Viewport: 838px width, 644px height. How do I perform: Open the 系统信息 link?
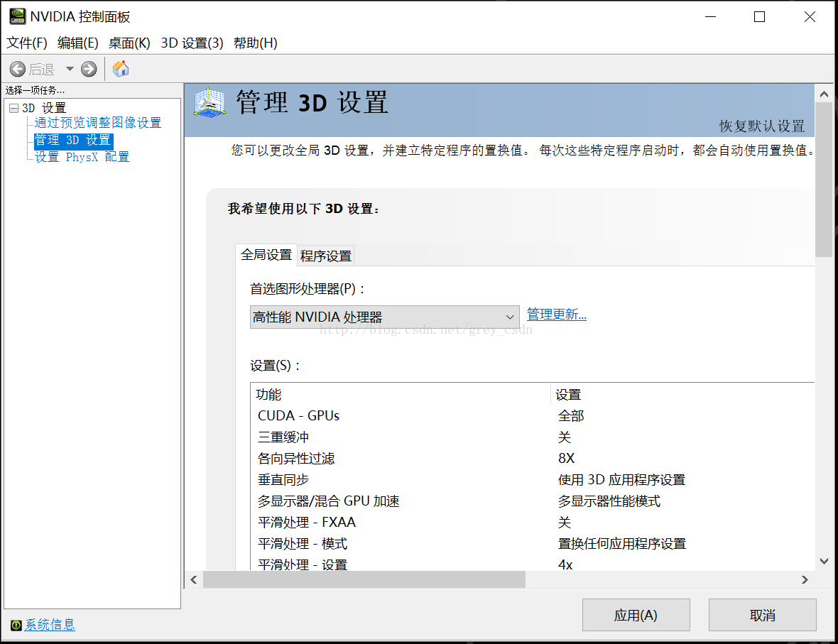pos(50,625)
